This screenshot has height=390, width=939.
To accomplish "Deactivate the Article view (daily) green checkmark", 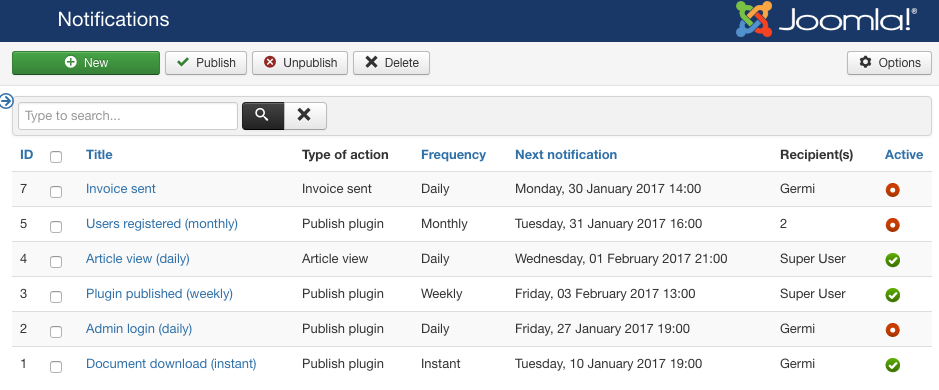I will 892,260.
